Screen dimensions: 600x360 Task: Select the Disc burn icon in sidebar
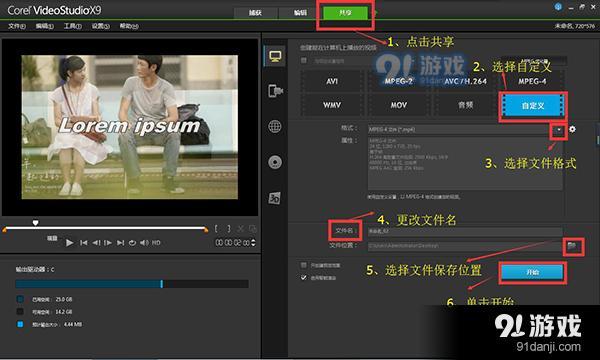tap(275, 162)
